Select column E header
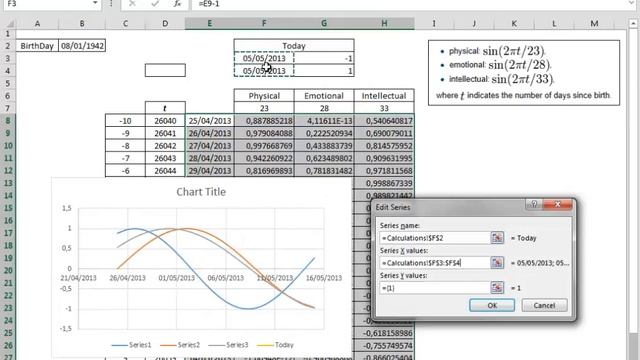The image size is (640, 360). point(209,24)
